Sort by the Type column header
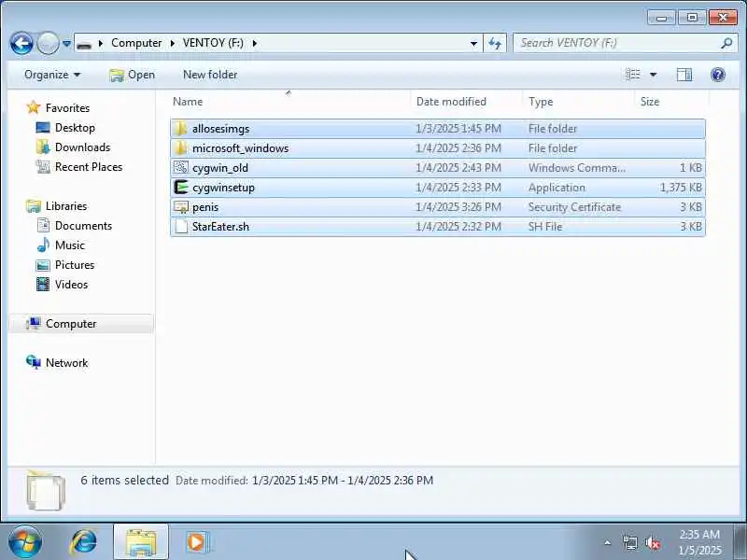The height and width of the screenshot is (560, 747). 578,102
